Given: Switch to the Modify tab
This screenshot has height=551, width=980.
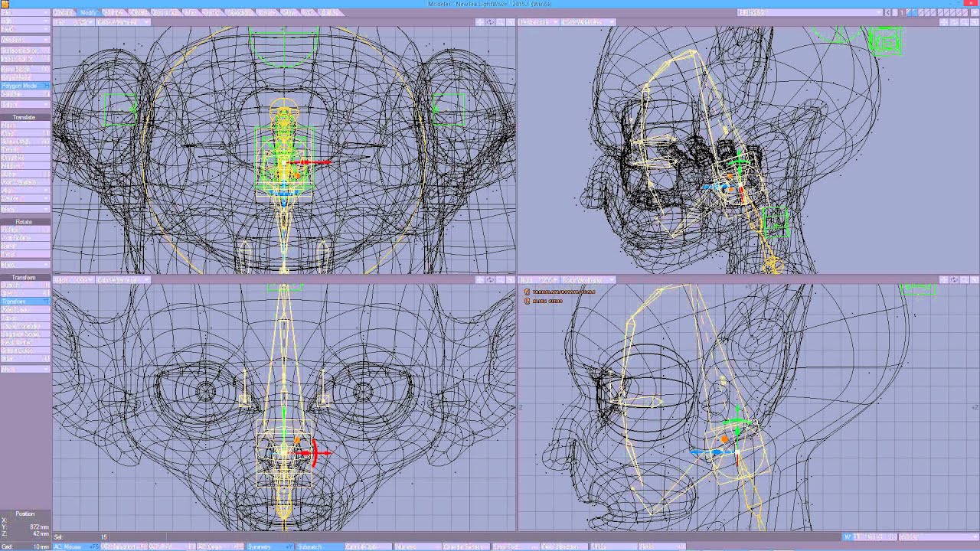Looking at the screenshot, I should tap(89, 12).
